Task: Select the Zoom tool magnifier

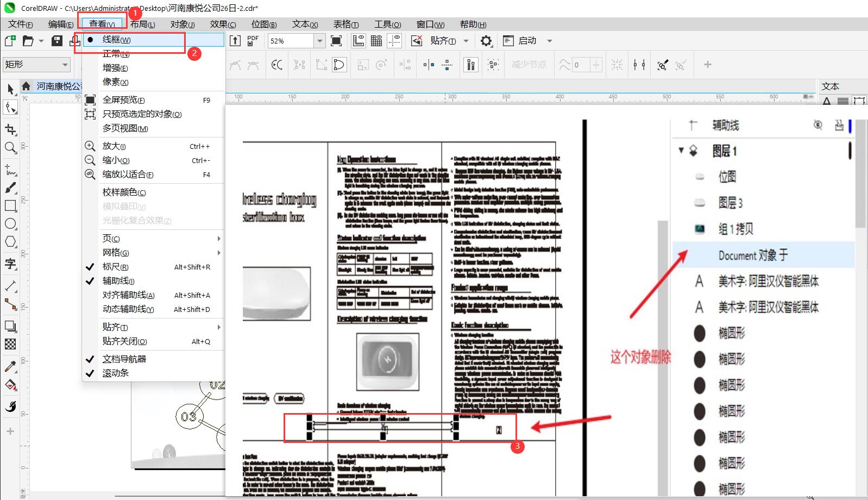Action: [10, 148]
